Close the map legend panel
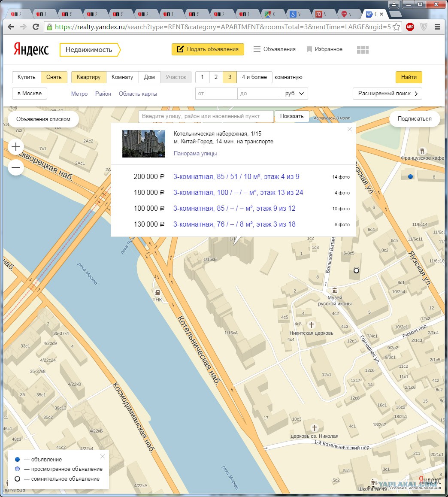Viewport: 448px width, 497px height. (102, 456)
